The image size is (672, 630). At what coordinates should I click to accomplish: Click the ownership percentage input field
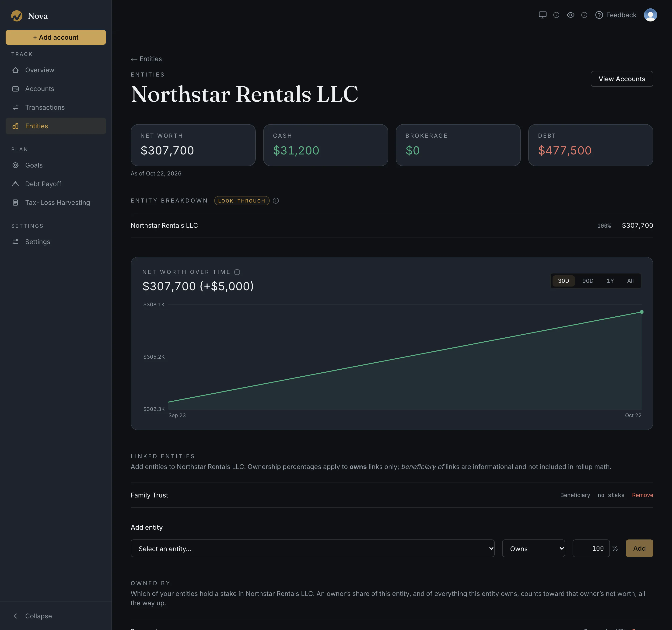[591, 548]
